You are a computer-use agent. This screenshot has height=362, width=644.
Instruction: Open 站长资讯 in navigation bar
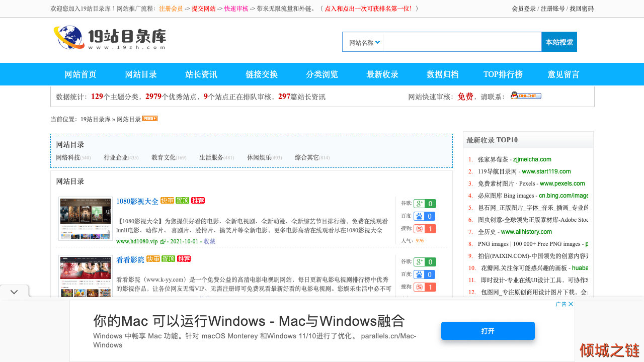point(201,74)
